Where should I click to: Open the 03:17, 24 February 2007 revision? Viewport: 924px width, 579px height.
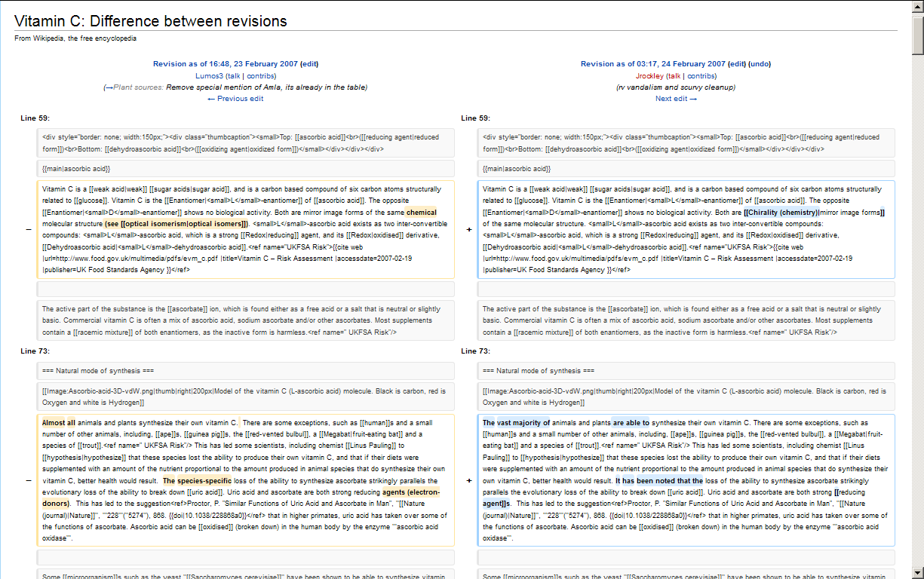pyautogui.click(x=653, y=64)
